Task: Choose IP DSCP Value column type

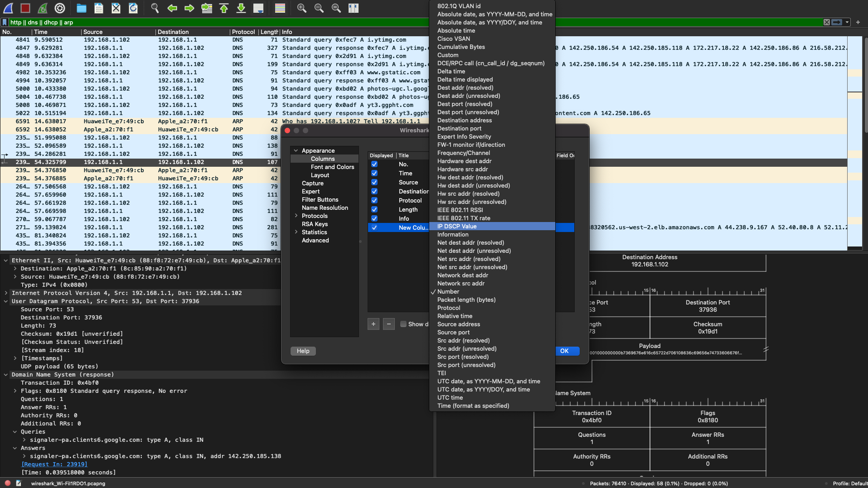Action: tap(492, 227)
